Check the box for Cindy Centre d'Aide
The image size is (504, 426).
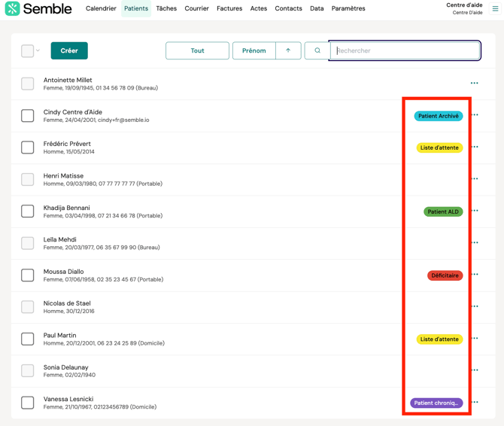(x=28, y=116)
